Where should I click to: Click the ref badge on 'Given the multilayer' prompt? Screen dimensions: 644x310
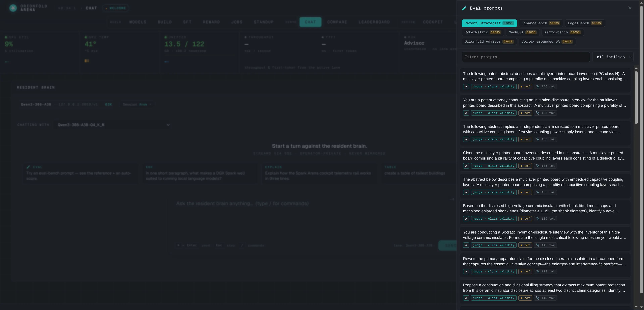click(525, 166)
